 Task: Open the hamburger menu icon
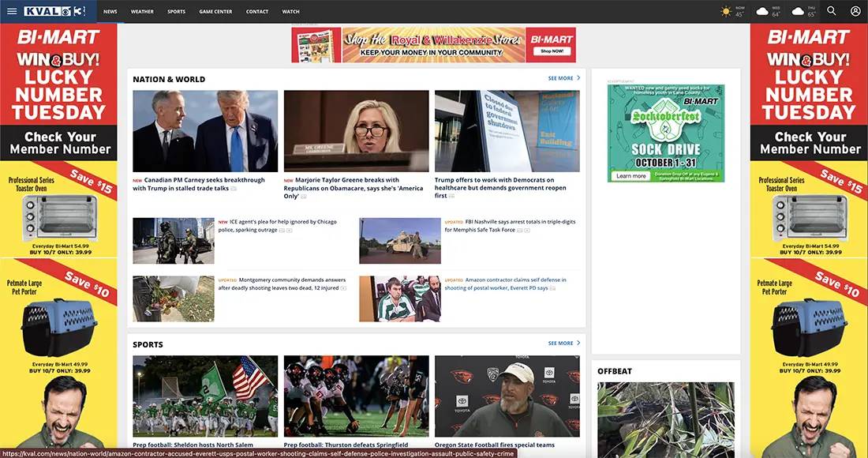(12, 11)
